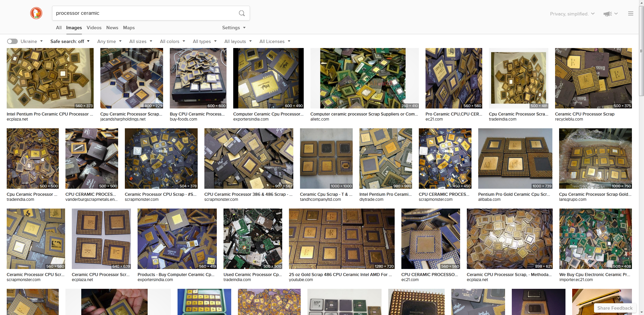Click the DuckDuckGo logo icon
Image resolution: width=644 pixels, height=315 pixels.
tap(36, 13)
